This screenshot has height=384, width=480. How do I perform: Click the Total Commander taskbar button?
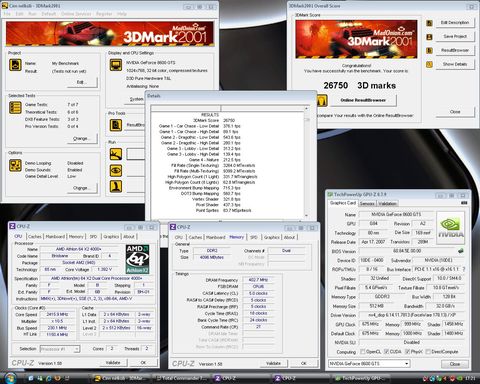pyautogui.click(x=182, y=378)
